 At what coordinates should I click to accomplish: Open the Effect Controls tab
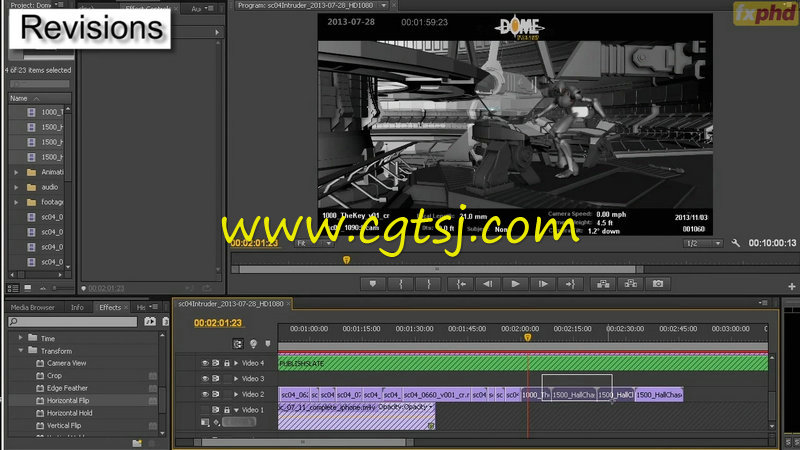coord(147,9)
